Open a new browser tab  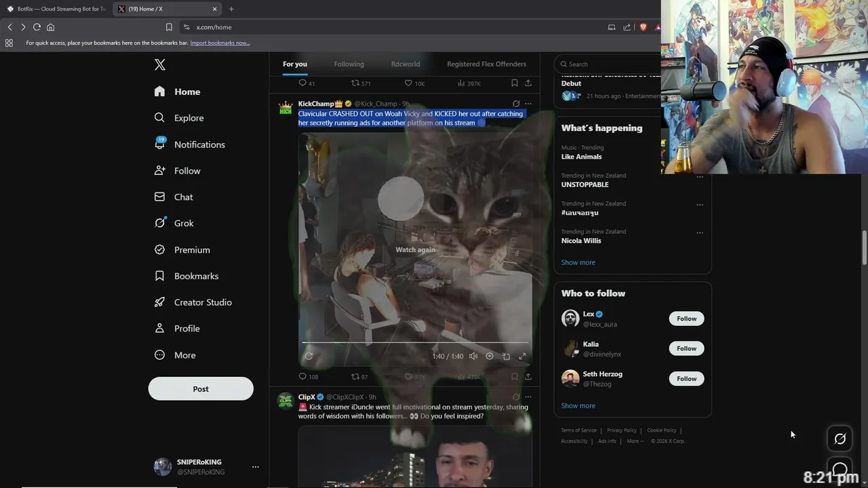tap(231, 9)
